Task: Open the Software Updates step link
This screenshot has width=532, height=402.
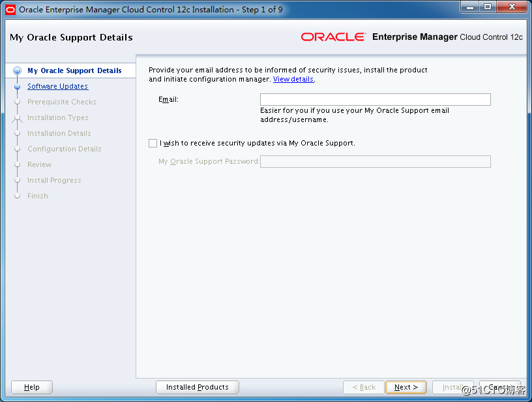Action: (x=57, y=86)
